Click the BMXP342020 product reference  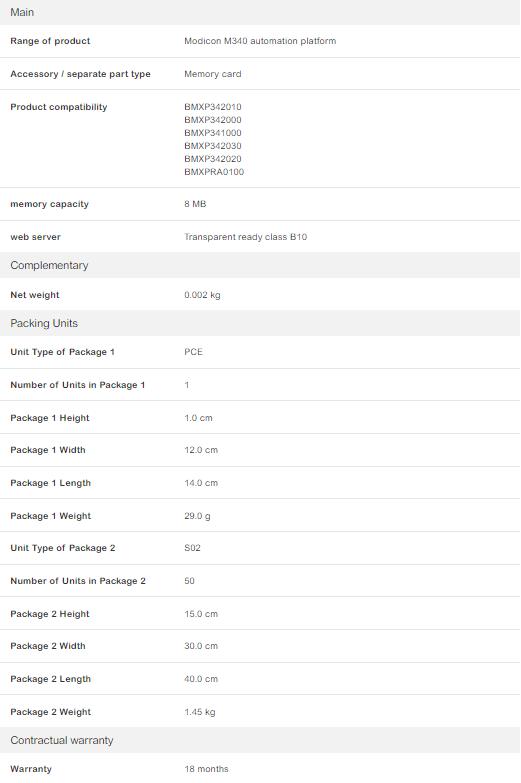pos(213,159)
